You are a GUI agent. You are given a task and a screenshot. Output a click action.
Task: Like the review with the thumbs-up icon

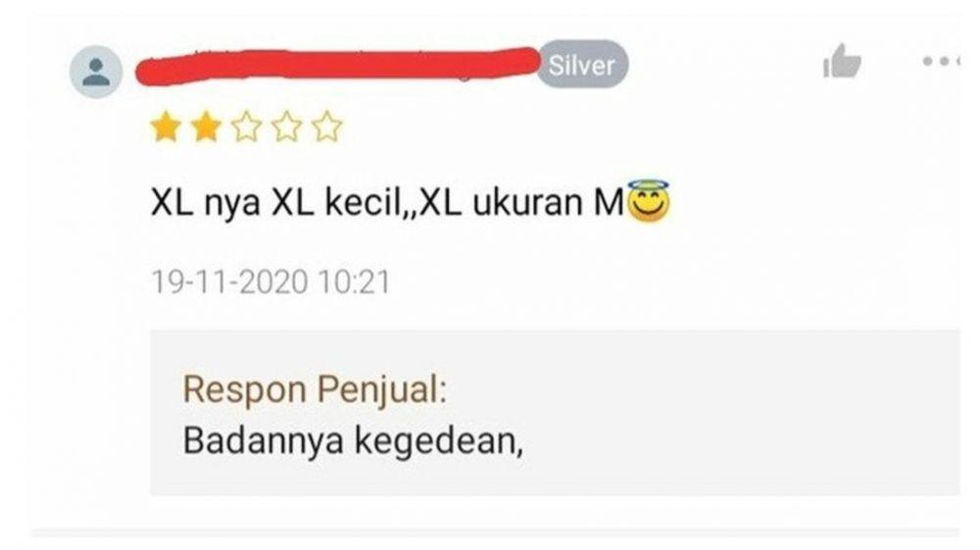pyautogui.click(x=841, y=61)
